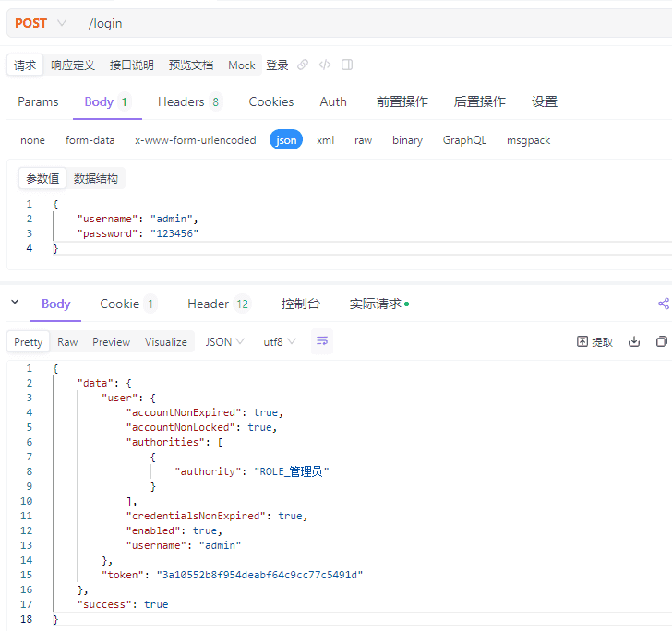Image resolution: width=672 pixels, height=631 pixels.
Task: Switch to the 数据结构 view
Action: pyautogui.click(x=96, y=178)
